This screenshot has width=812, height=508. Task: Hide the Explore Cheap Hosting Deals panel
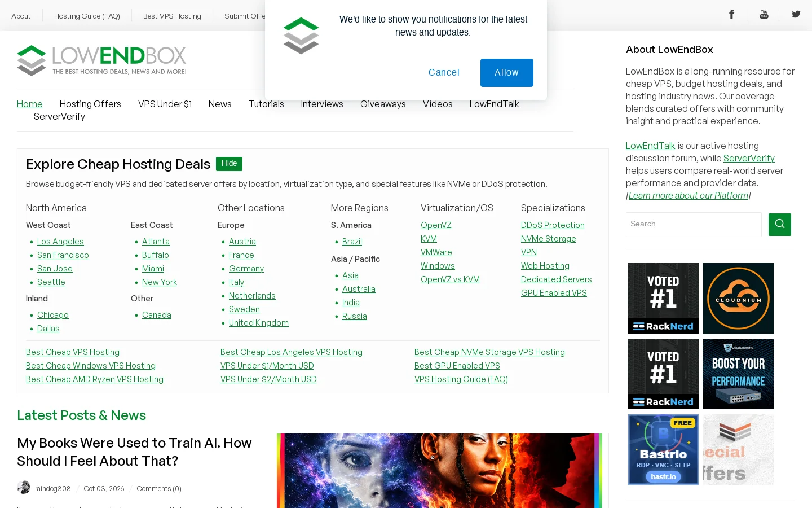click(229, 164)
